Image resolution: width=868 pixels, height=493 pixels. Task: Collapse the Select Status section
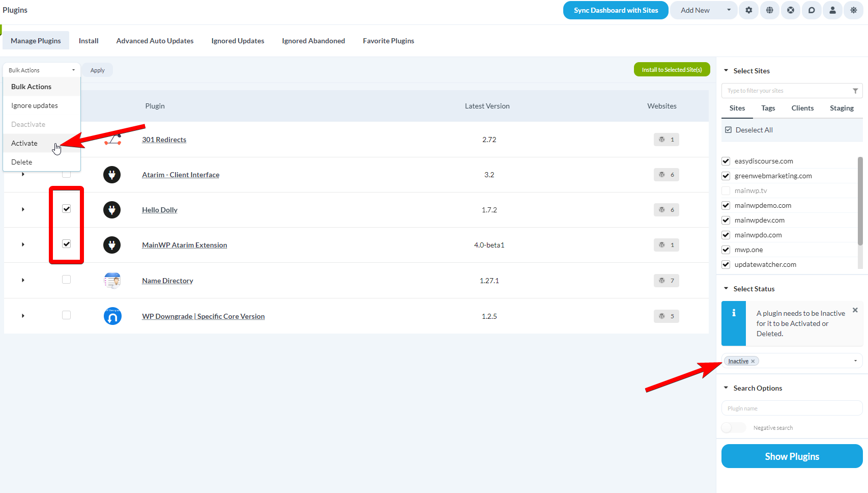pyautogui.click(x=726, y=288)
